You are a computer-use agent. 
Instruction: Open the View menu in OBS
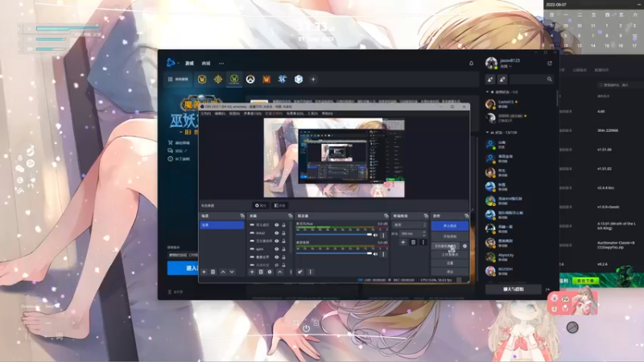[234, 113]
